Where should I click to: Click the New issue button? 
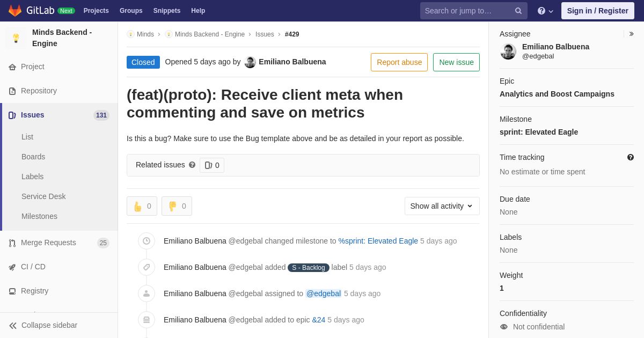[x=456, y=62]
